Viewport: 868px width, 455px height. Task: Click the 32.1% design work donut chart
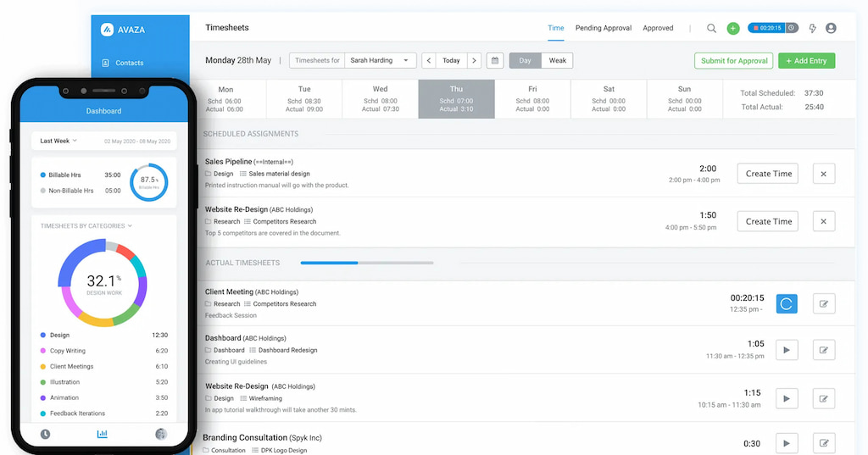click(x=103, y=282)
